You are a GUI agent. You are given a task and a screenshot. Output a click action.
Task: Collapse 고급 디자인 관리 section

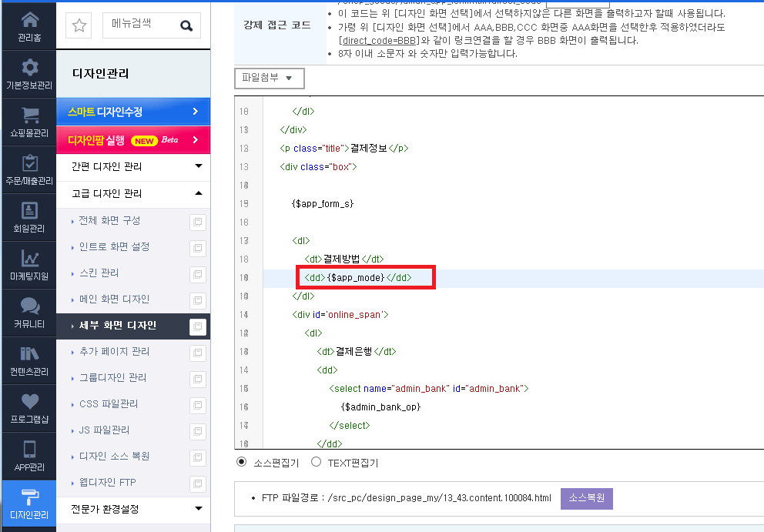(133, 193)
